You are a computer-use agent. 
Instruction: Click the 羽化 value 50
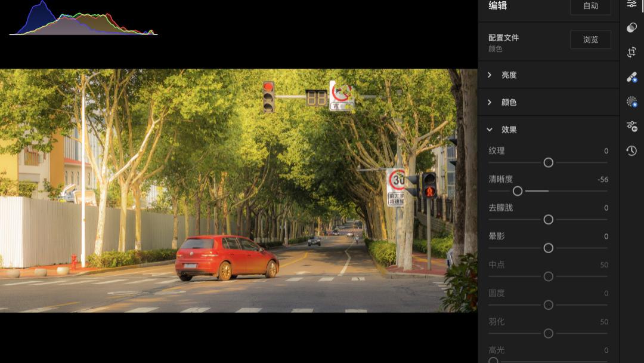click(604, 322)
